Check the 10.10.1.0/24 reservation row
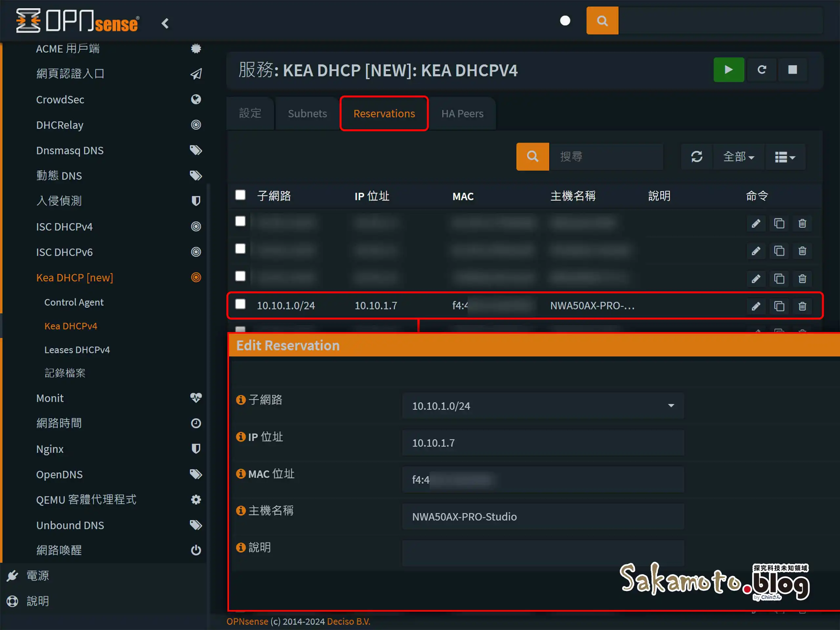The image size is (840, 630). click(241, 304)
